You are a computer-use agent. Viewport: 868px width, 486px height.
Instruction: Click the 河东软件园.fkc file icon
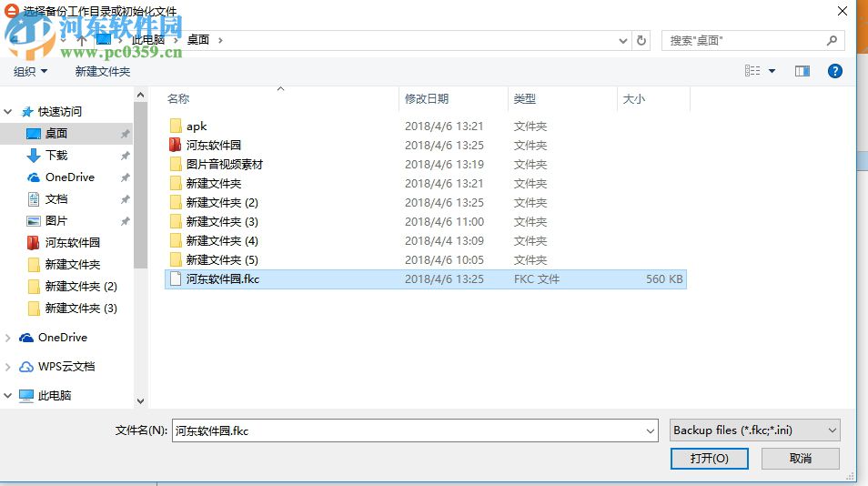[x=176, y=279]
